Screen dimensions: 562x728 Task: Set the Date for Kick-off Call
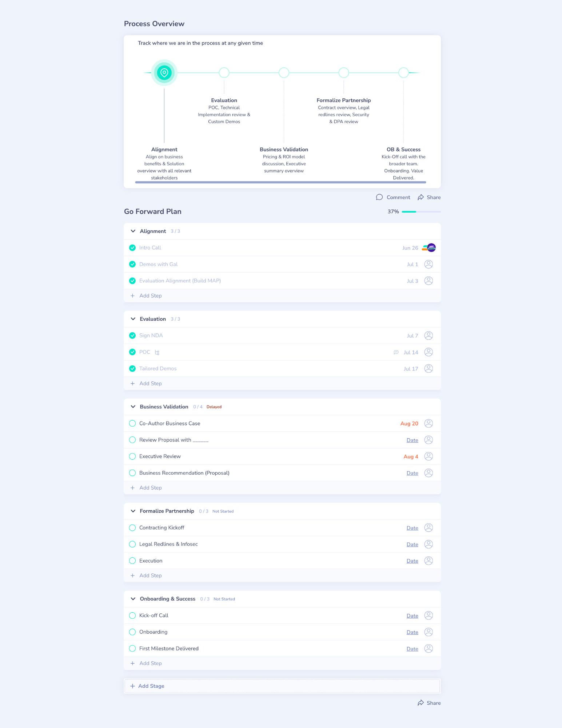pyautogui.click(x=412, y=616)
